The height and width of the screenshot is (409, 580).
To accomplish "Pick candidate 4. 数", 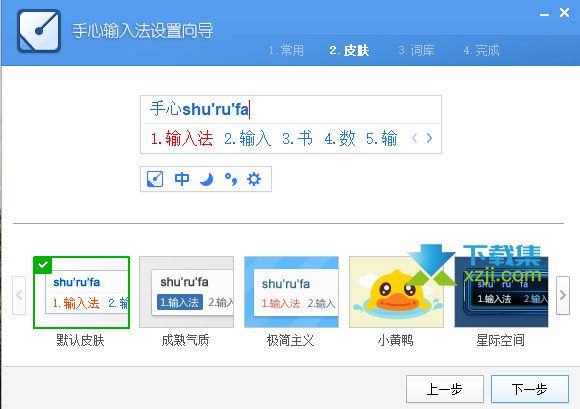I will tap(340, 139).
